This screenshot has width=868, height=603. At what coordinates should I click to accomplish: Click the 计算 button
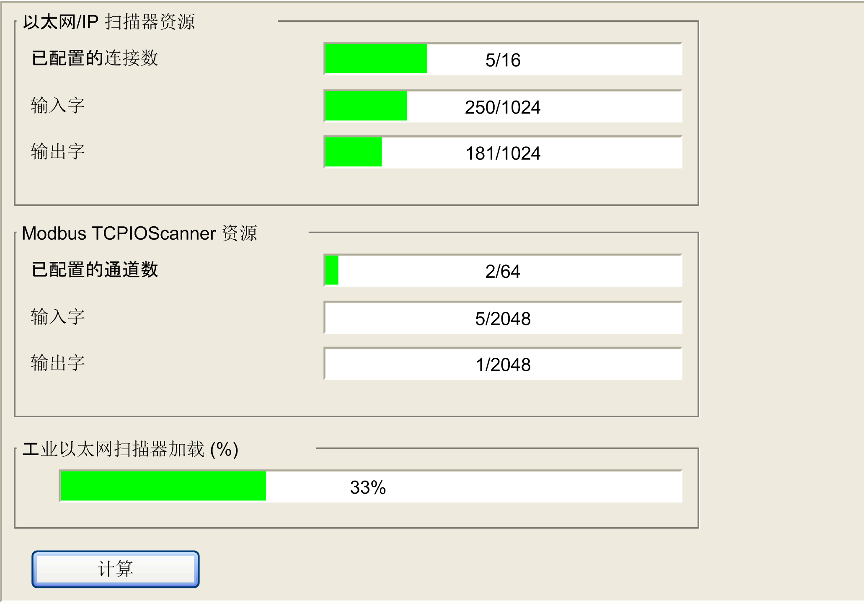[115, 569]
